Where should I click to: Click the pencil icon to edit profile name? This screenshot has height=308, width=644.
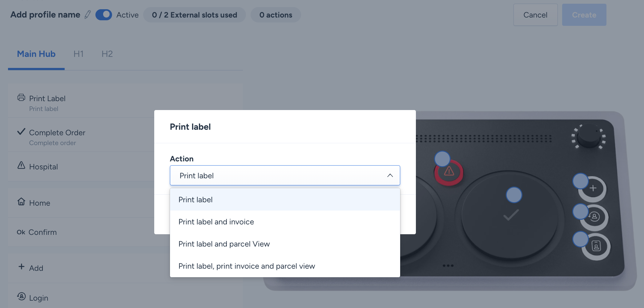click(x=88, y=15)
